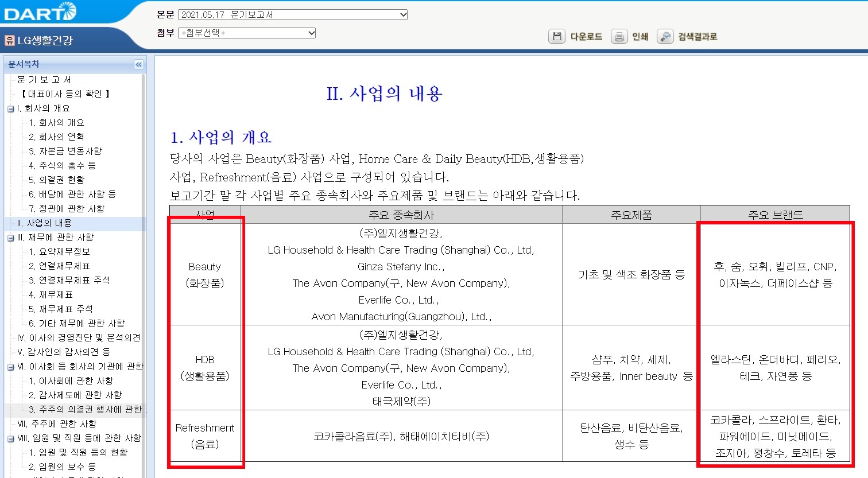Click 후, 숨, 오휘, 빌리프 brand cell
The image size is (868, 478).
[x=775, y=275]
